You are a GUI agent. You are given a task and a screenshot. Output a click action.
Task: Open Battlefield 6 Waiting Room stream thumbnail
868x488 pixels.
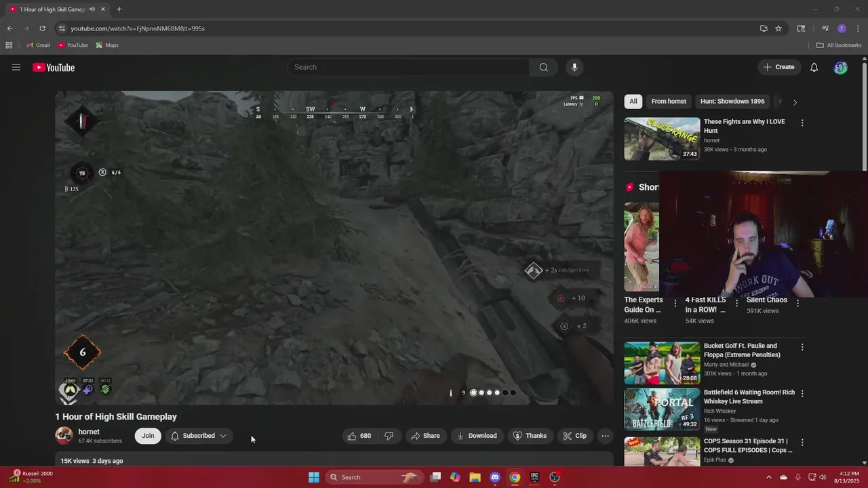tap(662, 409)
